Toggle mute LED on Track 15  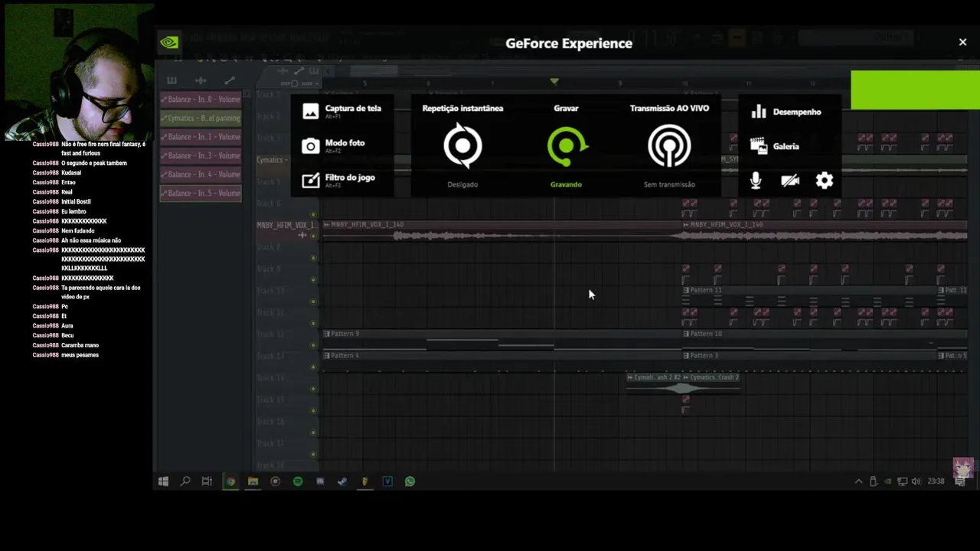coord(313,410)
